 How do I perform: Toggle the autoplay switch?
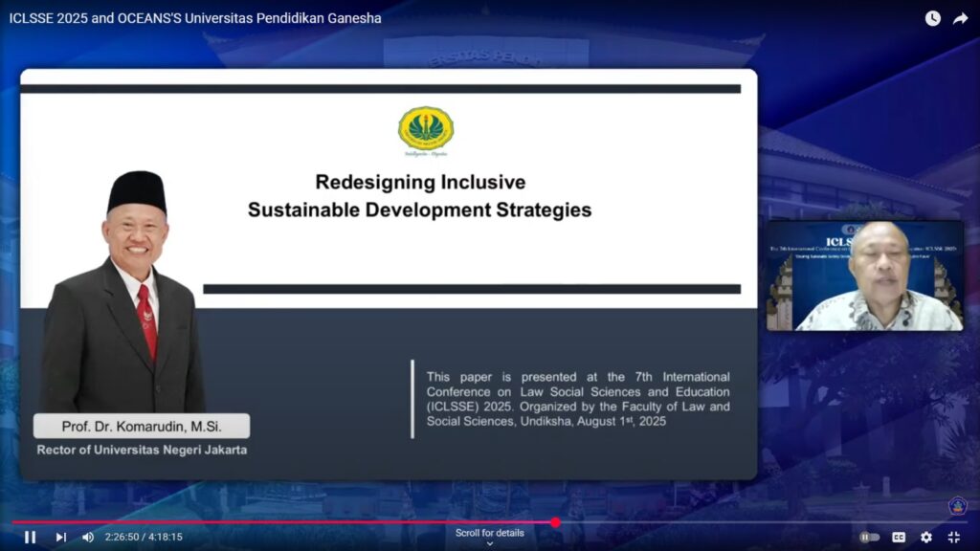(869, 538)
